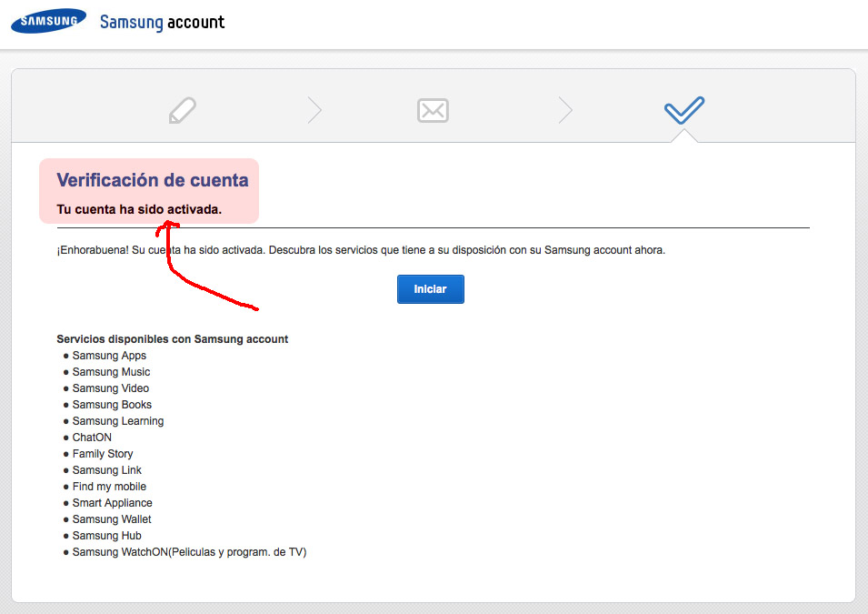Screen dimensions: 868x614
Task: Click the Samsung oval logo
Action: point(49,21)
